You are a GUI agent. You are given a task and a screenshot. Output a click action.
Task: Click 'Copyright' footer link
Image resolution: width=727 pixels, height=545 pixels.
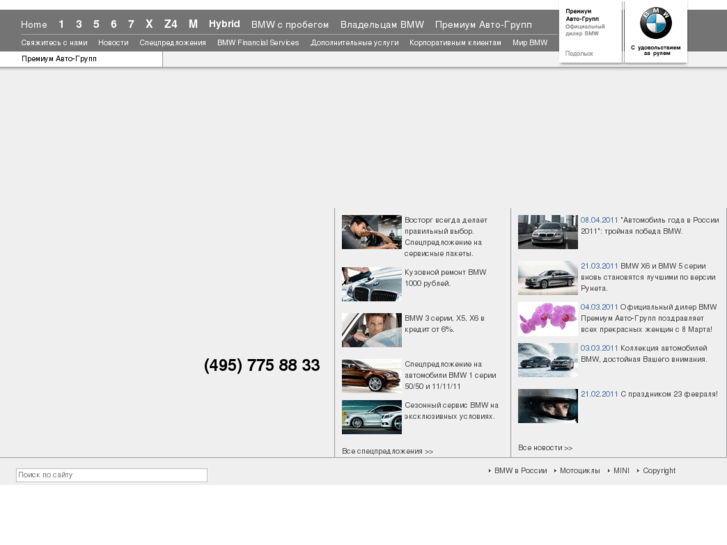659,471
